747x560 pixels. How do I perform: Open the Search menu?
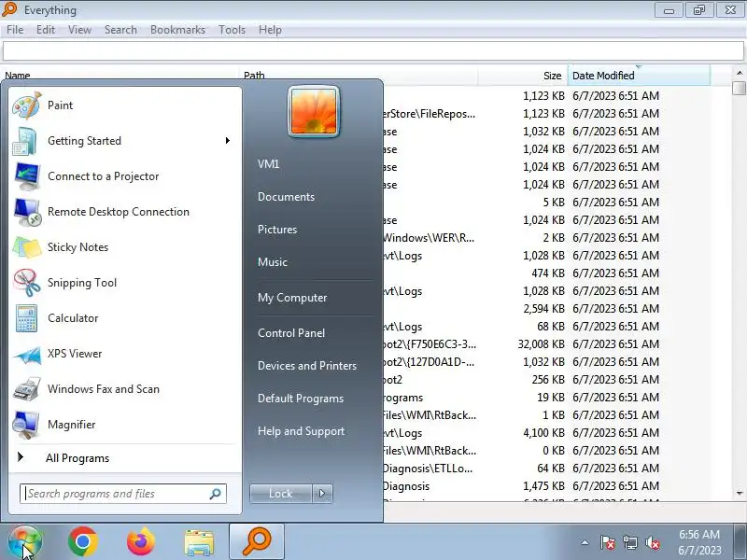[120, 30]
